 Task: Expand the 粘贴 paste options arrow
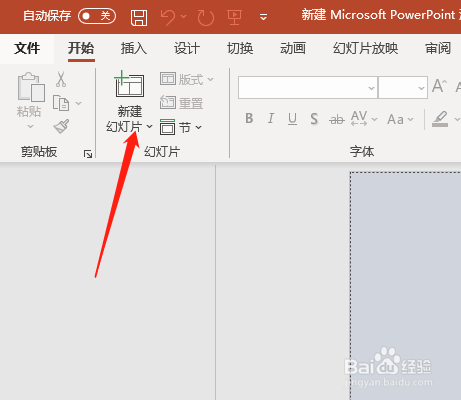coord(30,126)
